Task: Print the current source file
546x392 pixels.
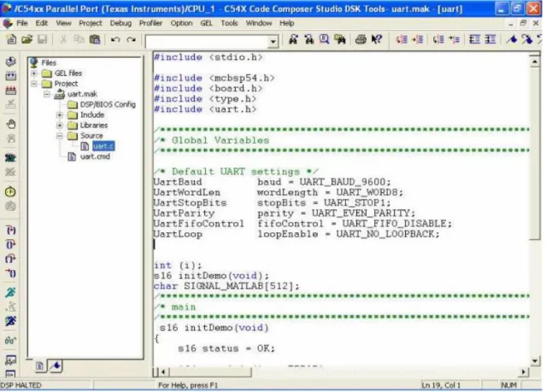Action: click(361, 39)
